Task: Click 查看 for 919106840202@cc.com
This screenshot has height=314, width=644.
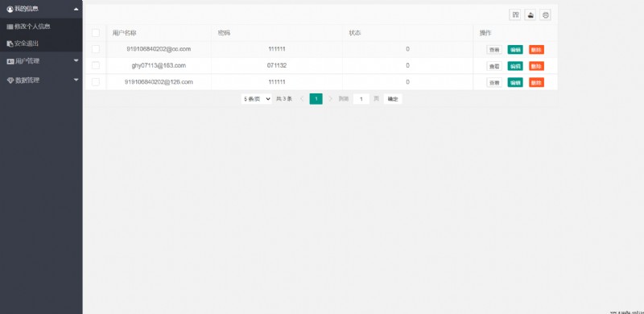Action: [494, 49]
